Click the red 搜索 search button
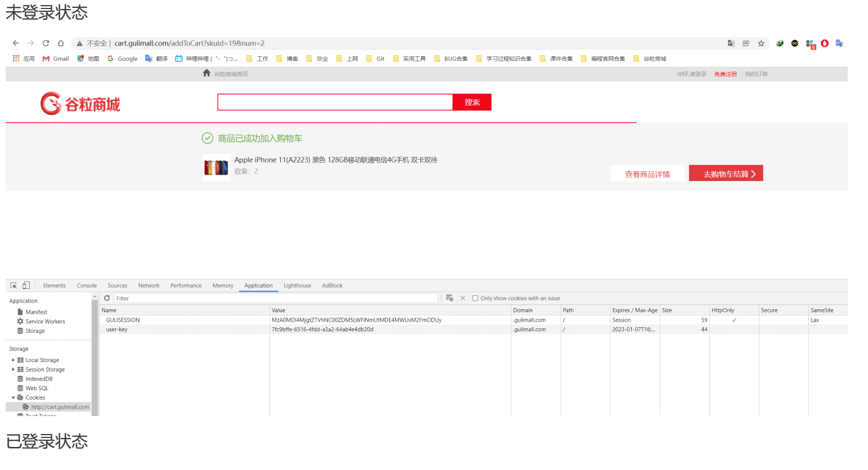 point(472,102)
